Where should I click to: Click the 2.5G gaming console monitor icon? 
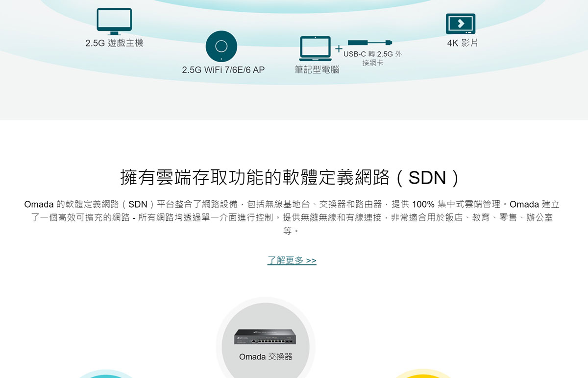pos(114,22)
